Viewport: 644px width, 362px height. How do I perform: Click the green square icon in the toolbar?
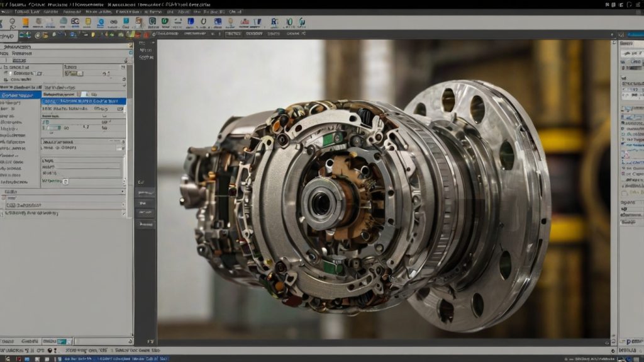(x=165, y=22)
